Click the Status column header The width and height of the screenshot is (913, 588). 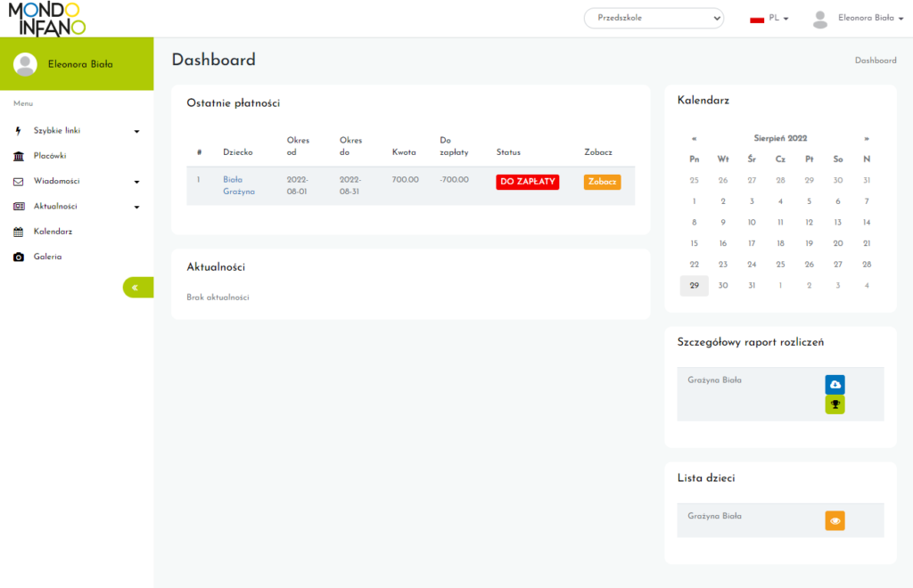[508, 152]
